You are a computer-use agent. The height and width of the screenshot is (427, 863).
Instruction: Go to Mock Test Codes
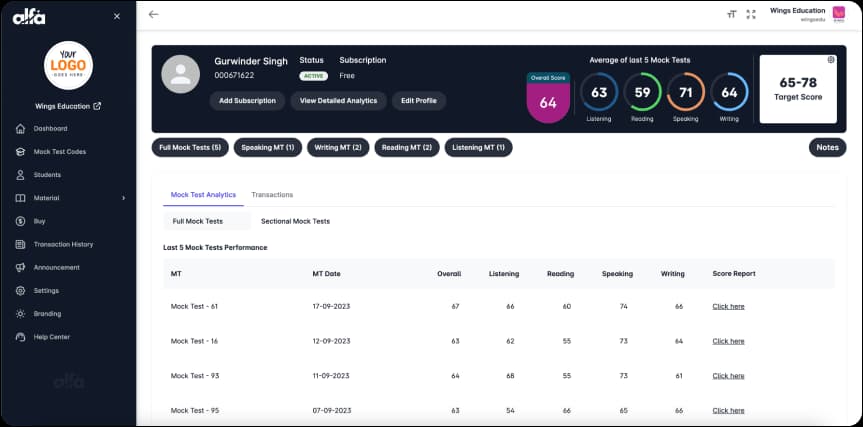tap(59, 152)
